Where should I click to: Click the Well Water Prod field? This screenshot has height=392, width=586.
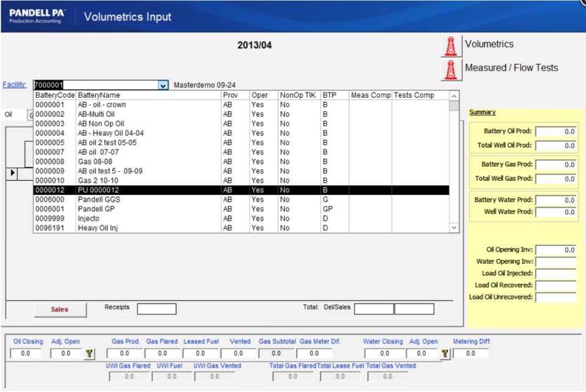click(555, 212)
